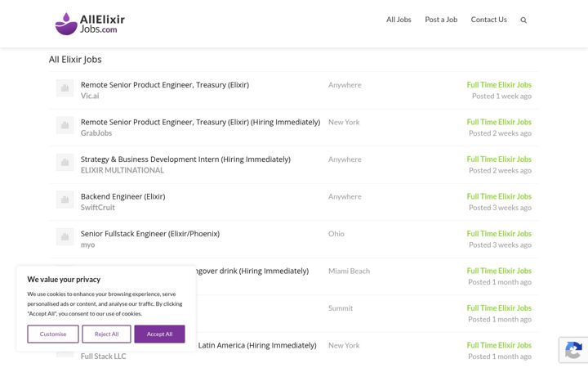Click Posted 3 weeks ago on SwiftCruit row
The image size is (588, 368).
tap(500, 207)
